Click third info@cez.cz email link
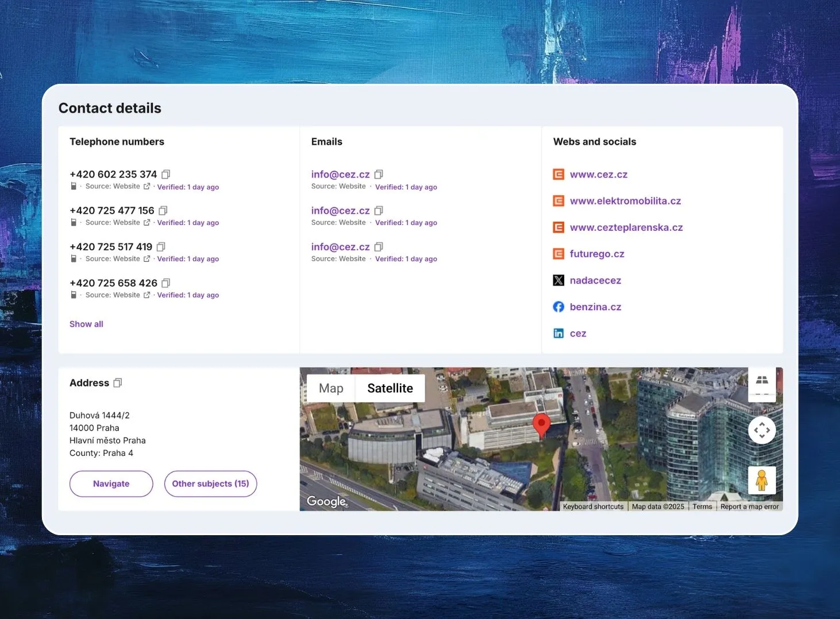This screenshot has height=619, width=840. pyautogui.click(x=341, y=246)
